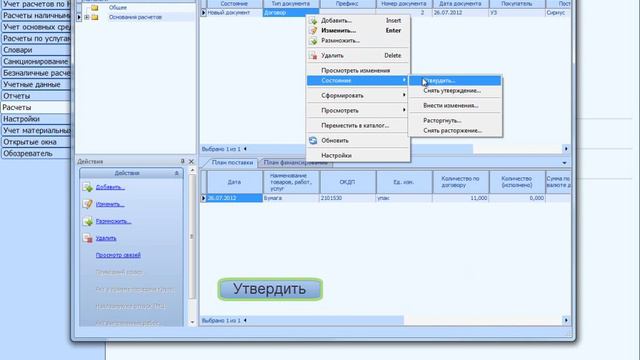Image resolution: width=640 pixels, height=360 pixels.
Task: Switch to the План финансирования tab
Action: [x=296, y=163]
